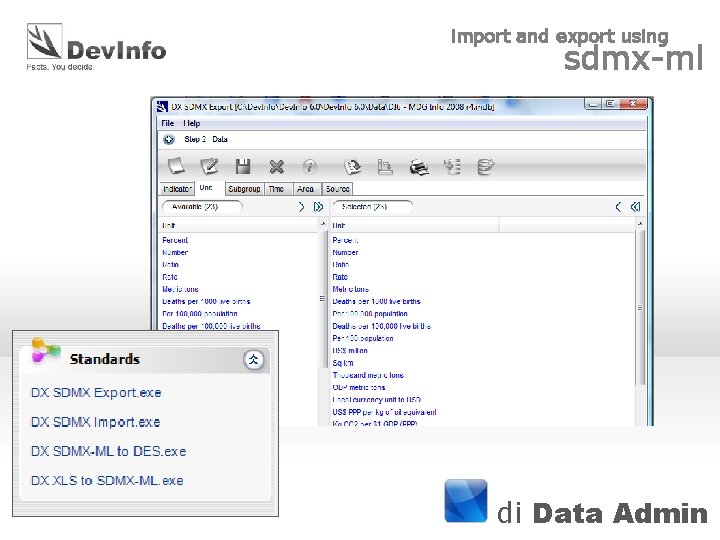
Task: Select US$ PPP per kg of oil equivalent
Action: 384,412
